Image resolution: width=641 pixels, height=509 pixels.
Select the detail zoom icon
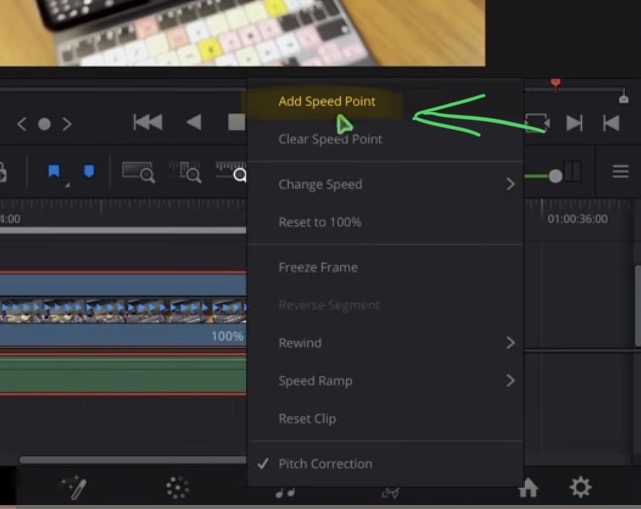click(x=185, y=172)
